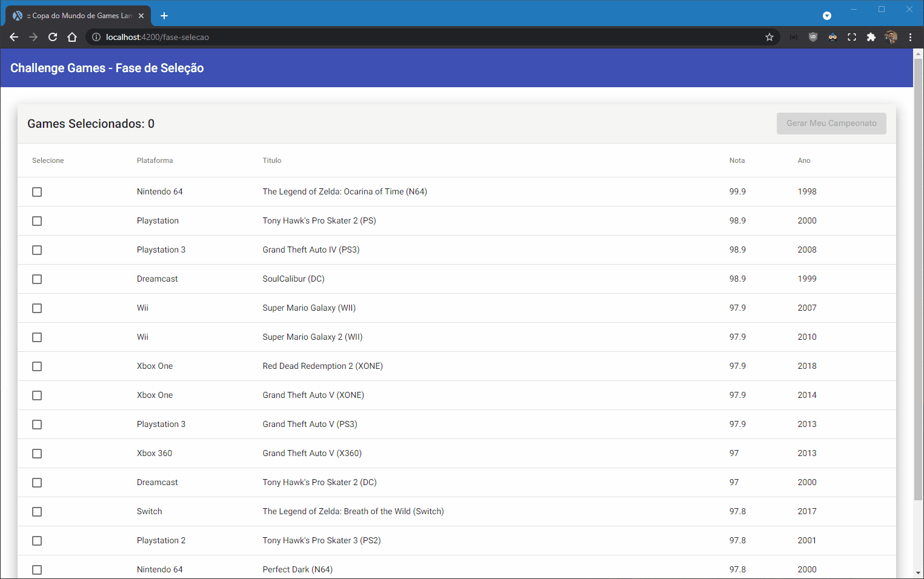
Task: Click the first extension icon after the star
Action: pos(794,37)
